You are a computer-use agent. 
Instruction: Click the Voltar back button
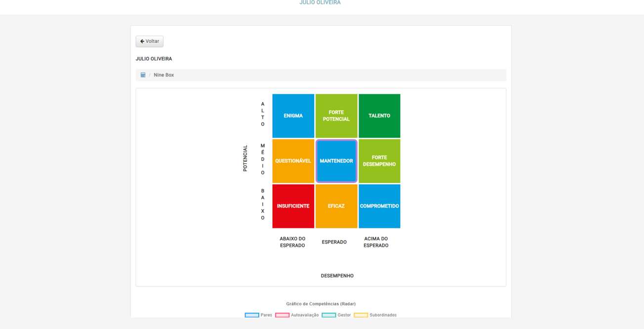click(149, 41)
